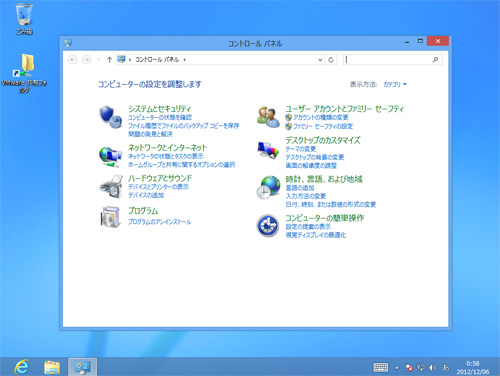Click デバイスとプリンターの表示 link
Screen dimensions: 500x376
(159, 187)
